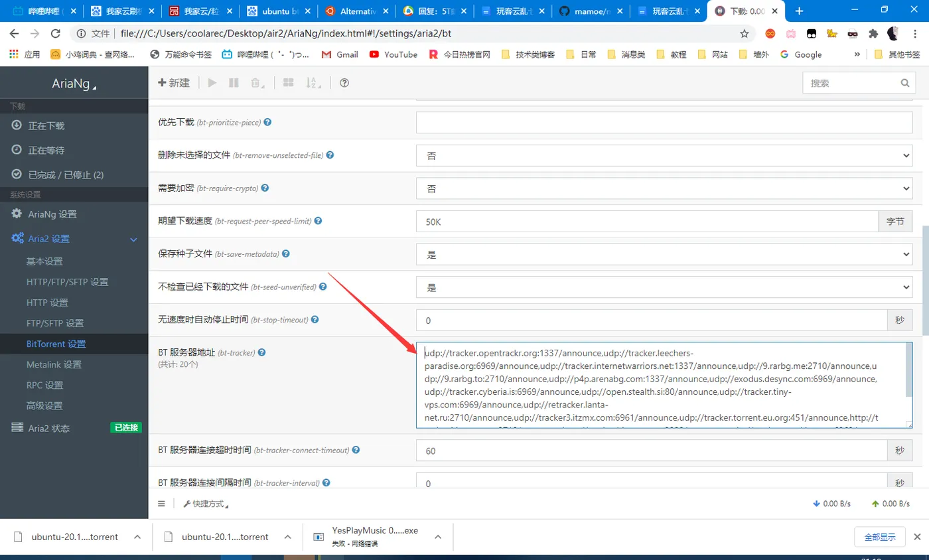Click the search magnifier icon
Viewport: 929px width, 560px height.
tap(904, 84)
